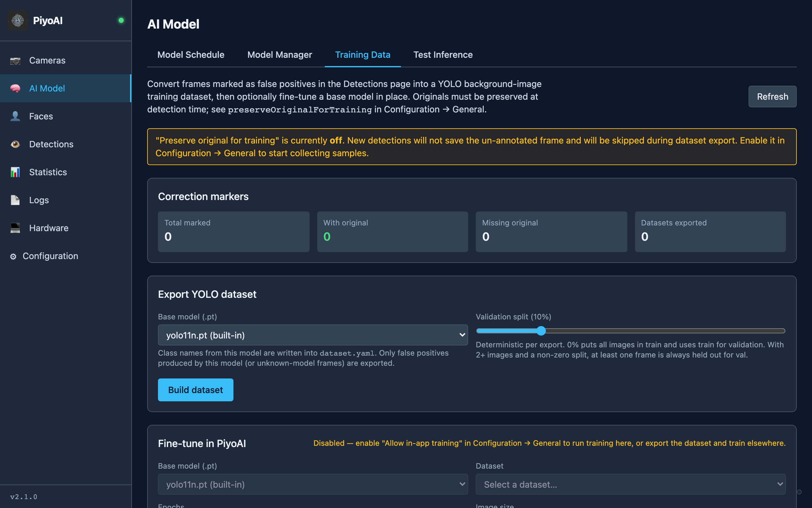Screen dimensions: 812x508
Task: Open the Configuration page
Action: click(66, 256)
